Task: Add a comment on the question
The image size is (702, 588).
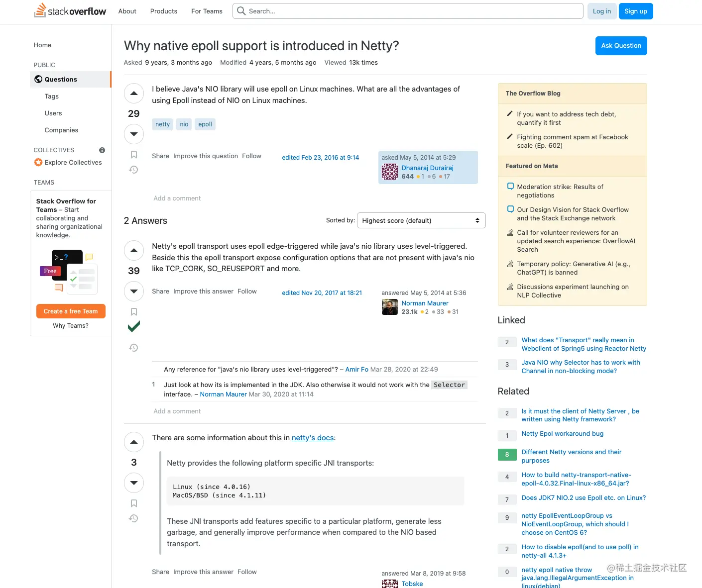Action: (x=177, y=198)
